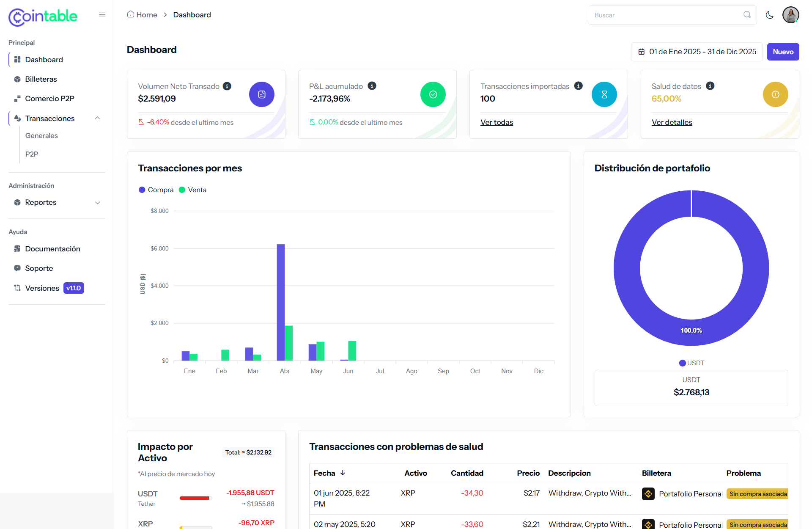The height and width of the screenshot is (529, 812).
Task: Click info icon beside Transacciones importadas
Action: point(578,86)
